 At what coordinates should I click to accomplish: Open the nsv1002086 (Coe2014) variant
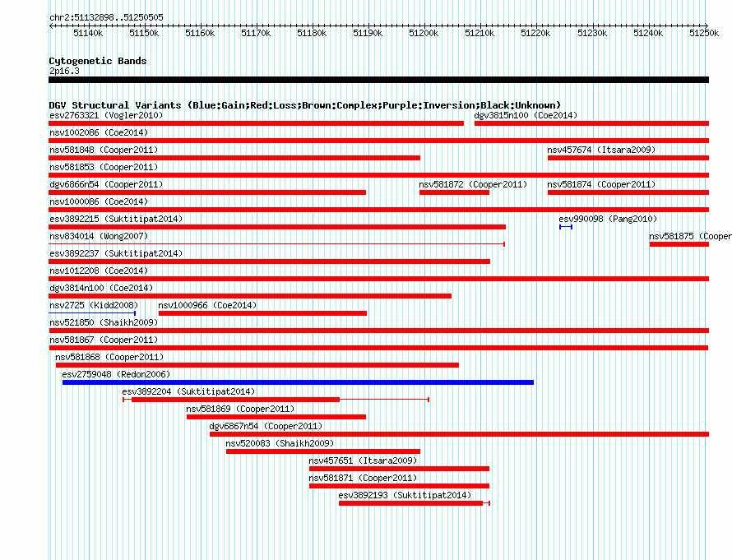99,132
